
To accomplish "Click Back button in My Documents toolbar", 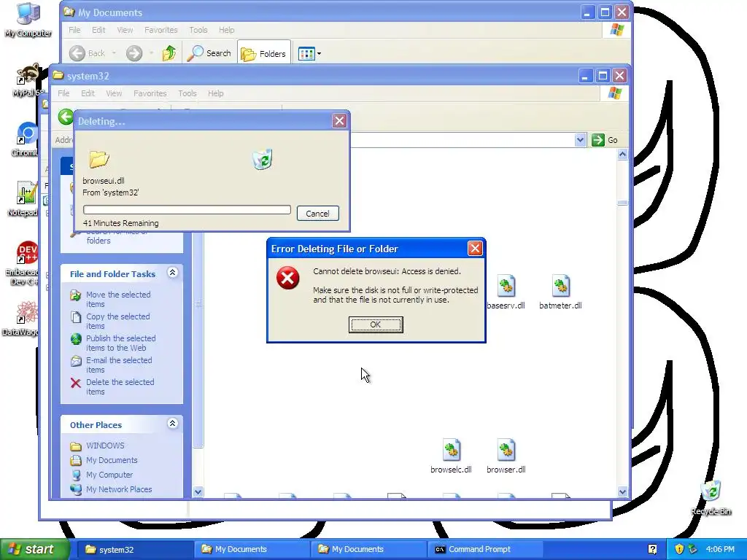I will pos(87,53).
